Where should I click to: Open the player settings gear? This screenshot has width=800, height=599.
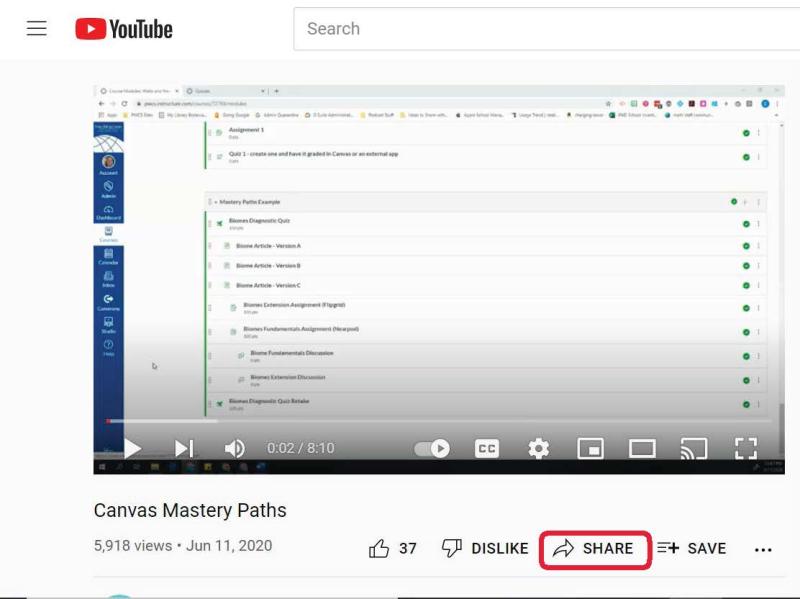click(x=539, y=448)
